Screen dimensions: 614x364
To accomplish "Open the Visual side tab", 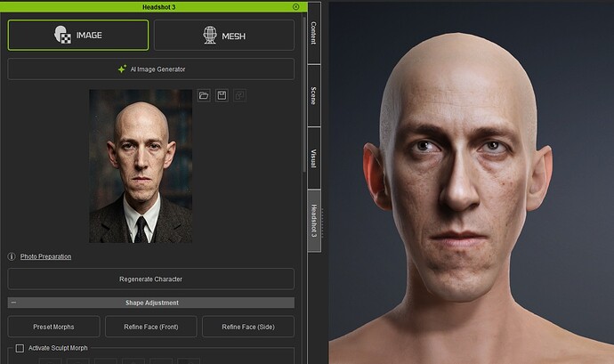I will [x=314, y=158].
